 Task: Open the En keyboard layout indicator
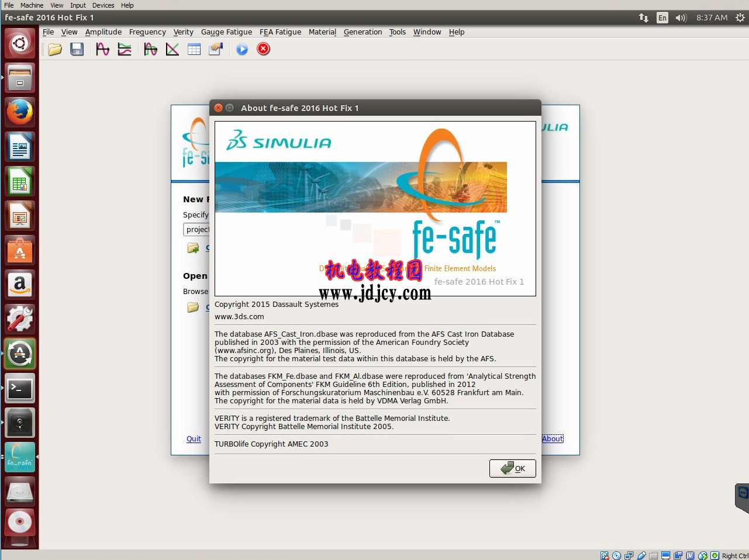[x=662, y=18]
